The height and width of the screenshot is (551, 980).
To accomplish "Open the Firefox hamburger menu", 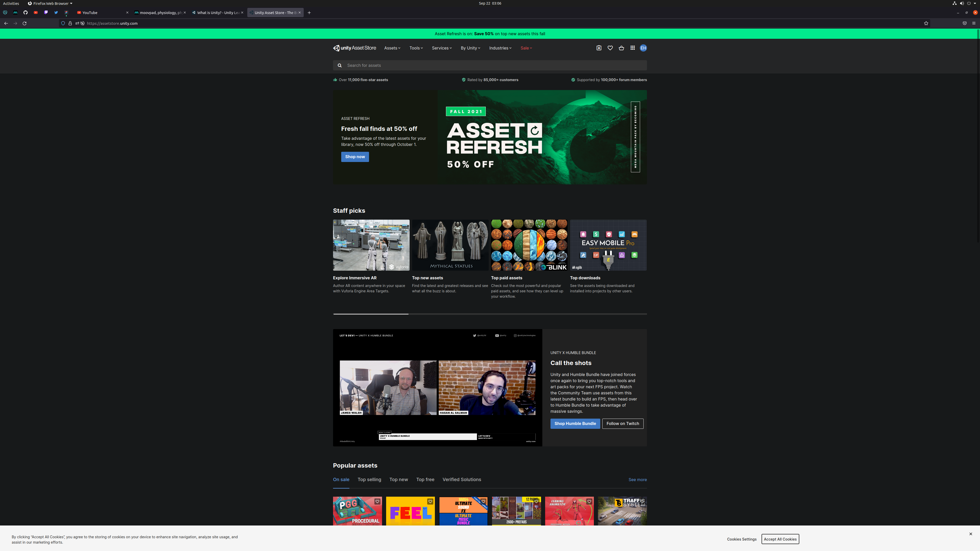I will click(974, 23).
